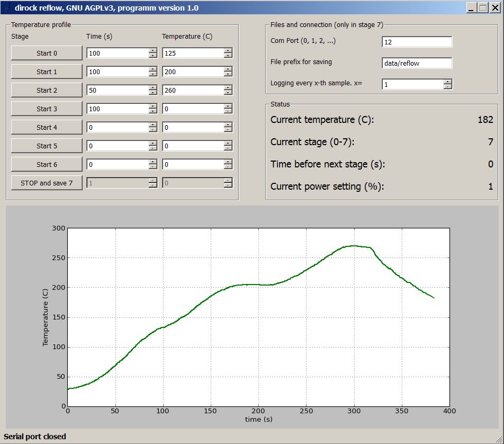Click the Start 5 stage button
Viewport: 504px width, 444px height.
47,146
